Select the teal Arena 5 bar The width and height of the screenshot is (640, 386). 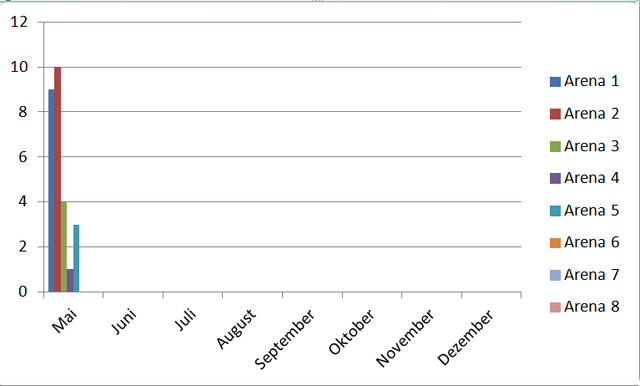pos(76,258)
